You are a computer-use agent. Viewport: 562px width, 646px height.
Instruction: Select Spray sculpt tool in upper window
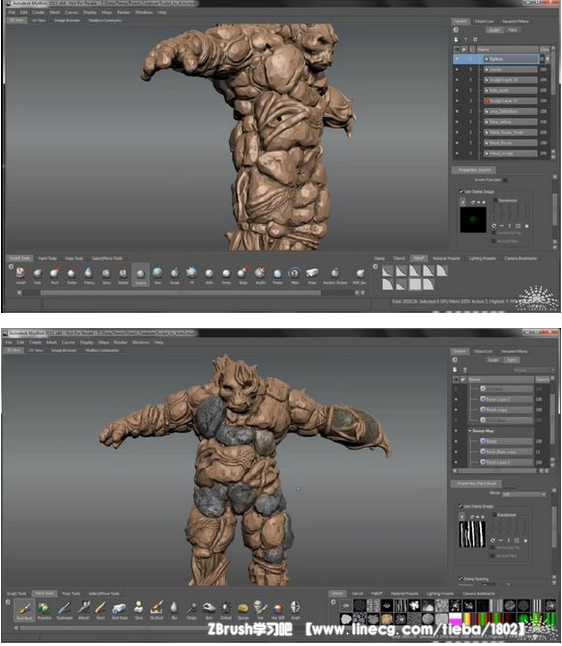click(106, 274)
